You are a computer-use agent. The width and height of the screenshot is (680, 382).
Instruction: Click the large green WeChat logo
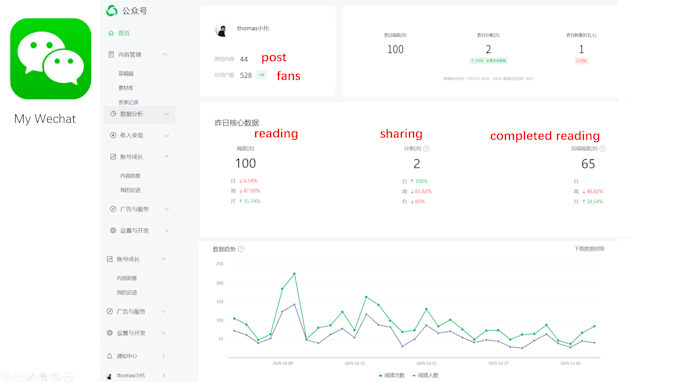[51, 59]
